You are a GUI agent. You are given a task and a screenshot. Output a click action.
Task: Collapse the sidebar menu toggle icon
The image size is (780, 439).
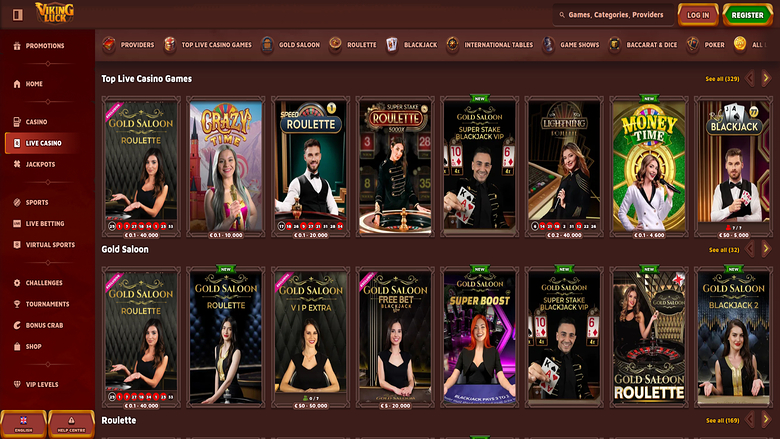18,15
